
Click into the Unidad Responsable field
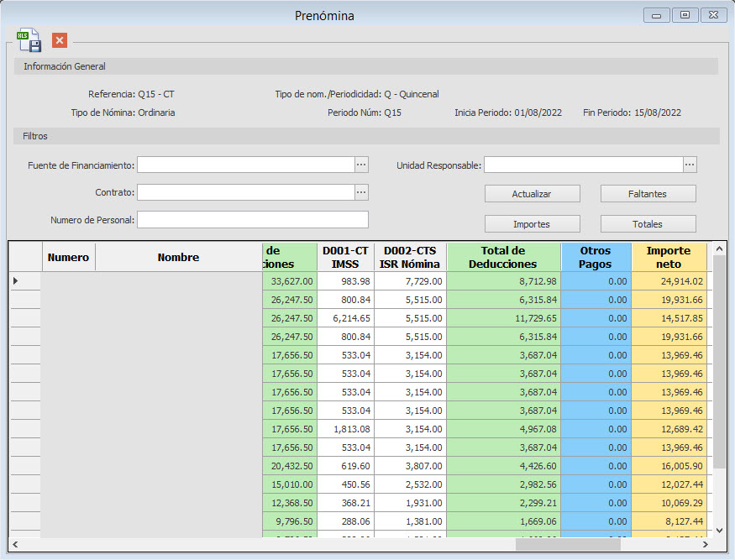tap(584, 165)
